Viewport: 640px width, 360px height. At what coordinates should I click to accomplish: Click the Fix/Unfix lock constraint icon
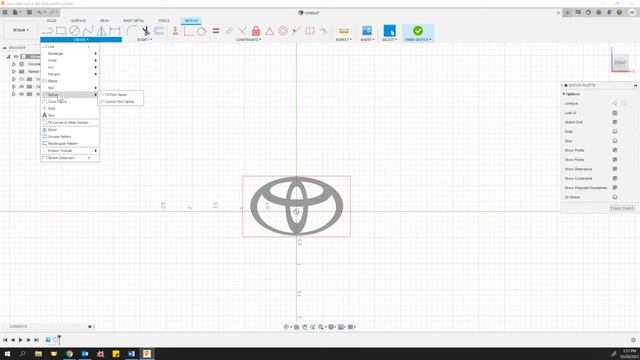click(x=256, y=31)
